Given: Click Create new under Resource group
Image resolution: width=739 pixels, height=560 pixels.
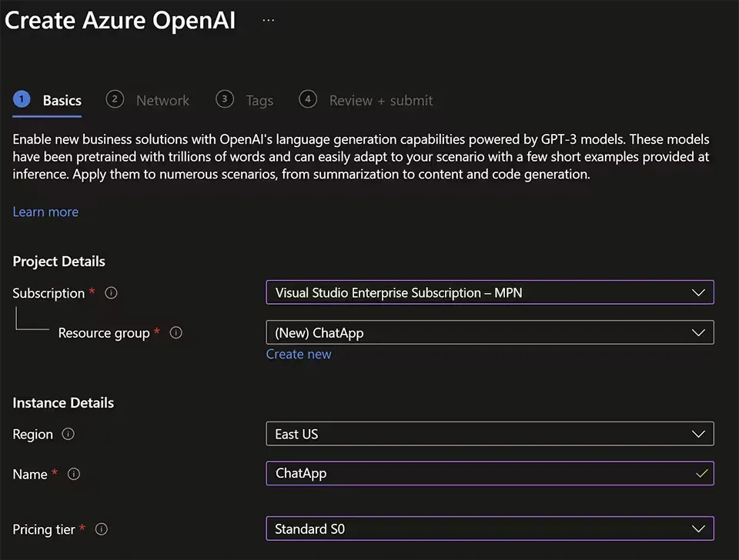Looking at the screenshot, I should (x=299, y=354).
